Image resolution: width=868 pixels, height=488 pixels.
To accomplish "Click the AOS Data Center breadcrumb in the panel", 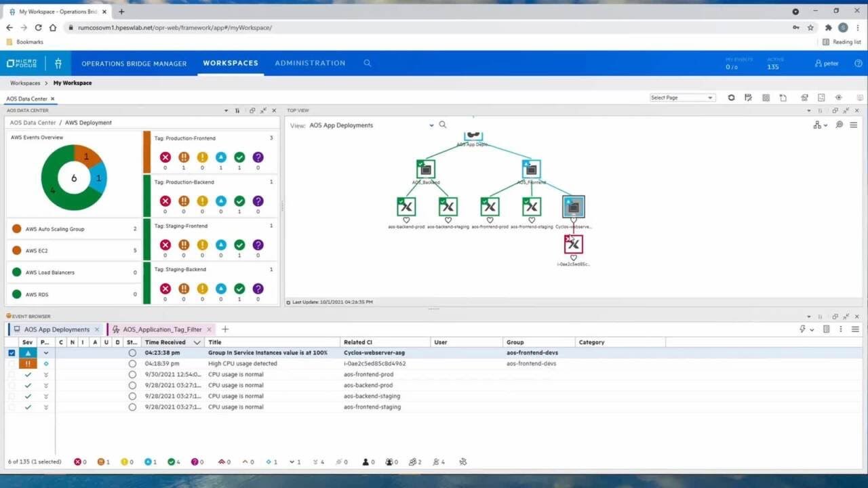I will [33, 123].
